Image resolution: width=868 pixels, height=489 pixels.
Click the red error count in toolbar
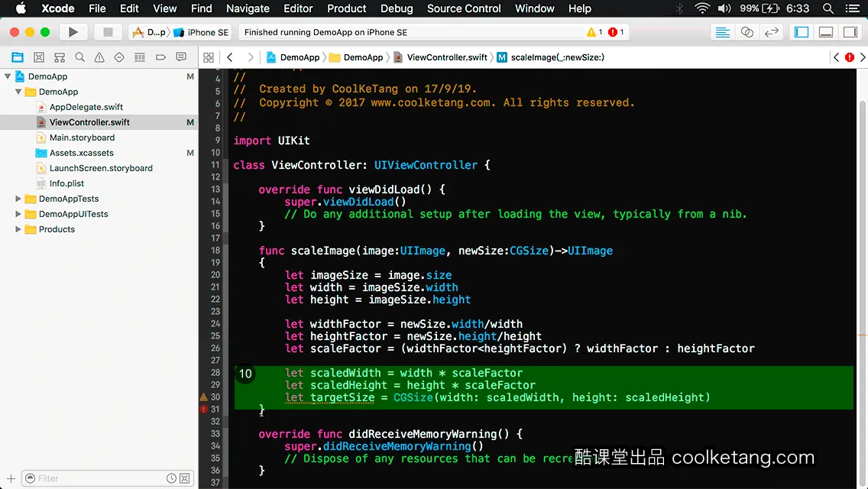[x=616, y=32]
